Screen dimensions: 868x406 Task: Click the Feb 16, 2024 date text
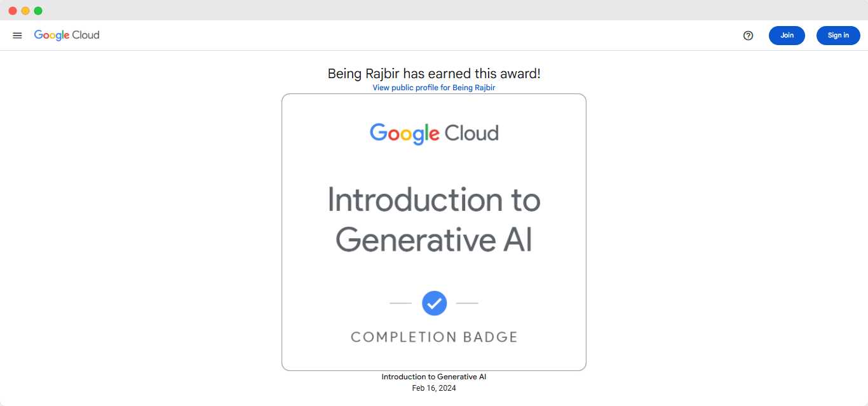tap(434, 388)
